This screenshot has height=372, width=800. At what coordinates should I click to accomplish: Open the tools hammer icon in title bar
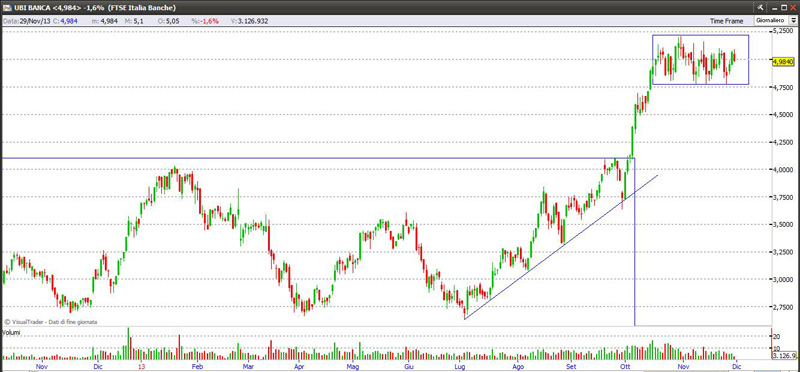tap(760, 8)
